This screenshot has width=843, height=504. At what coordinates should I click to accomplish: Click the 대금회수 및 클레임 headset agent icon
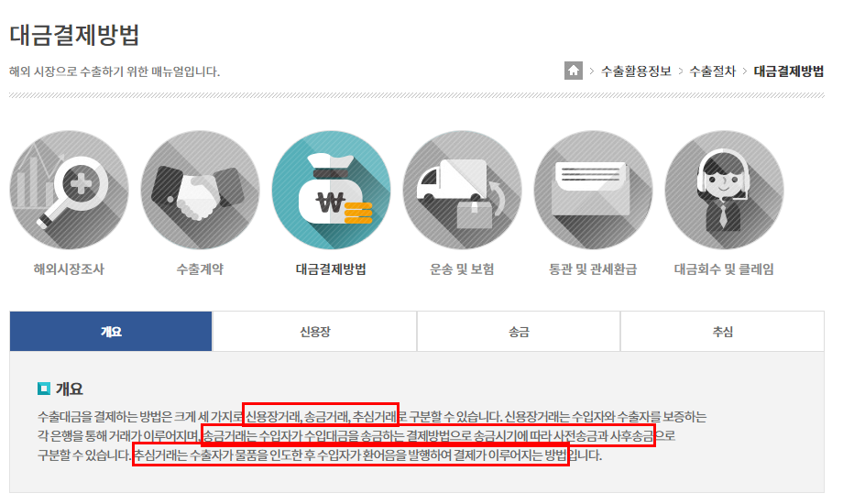point(724,190)
